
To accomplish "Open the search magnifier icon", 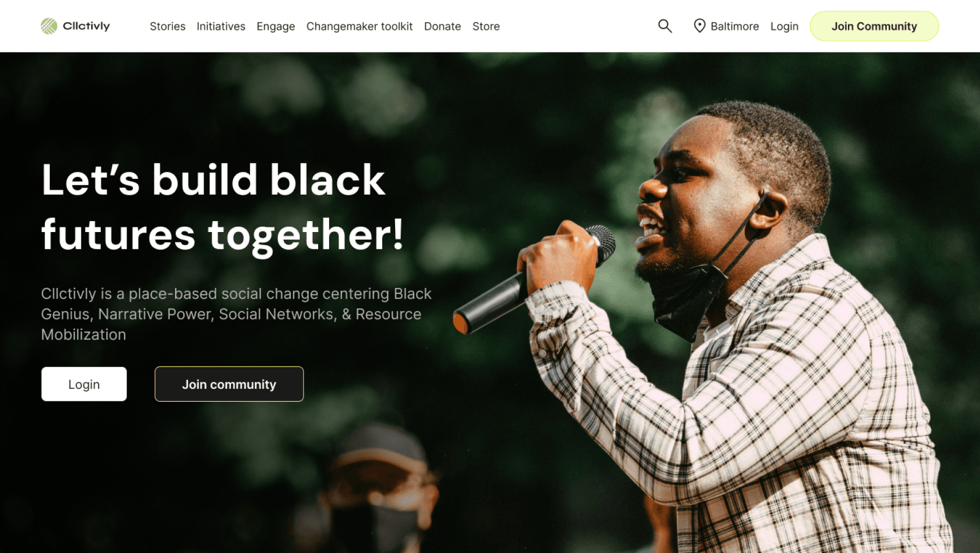I will [x=665, y=26].
